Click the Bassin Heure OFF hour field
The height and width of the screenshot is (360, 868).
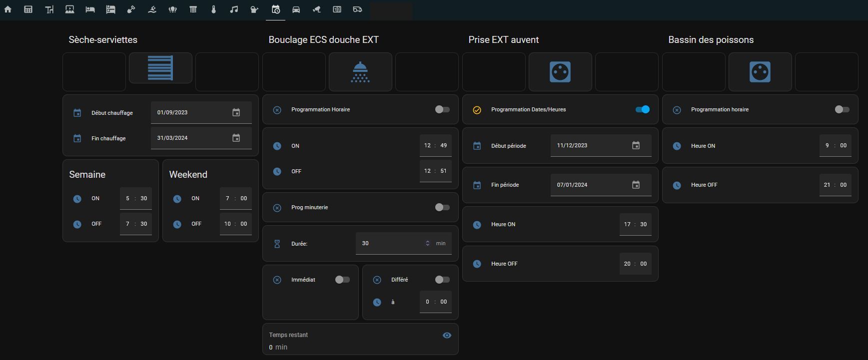[x=827, y=185]
